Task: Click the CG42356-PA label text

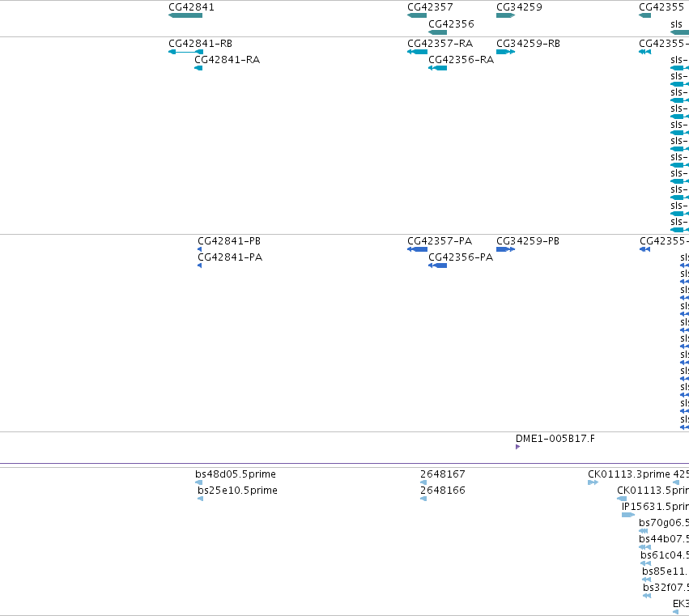Action: coord(461,257)
